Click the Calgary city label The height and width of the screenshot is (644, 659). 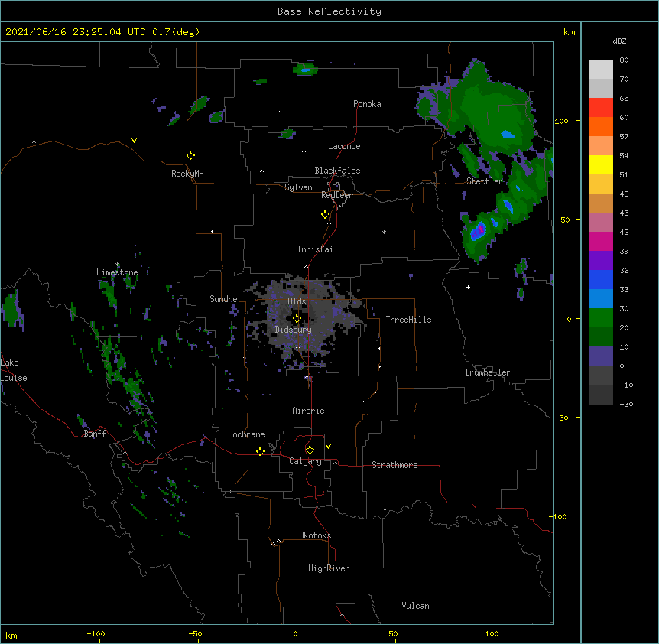pos(306,461)
